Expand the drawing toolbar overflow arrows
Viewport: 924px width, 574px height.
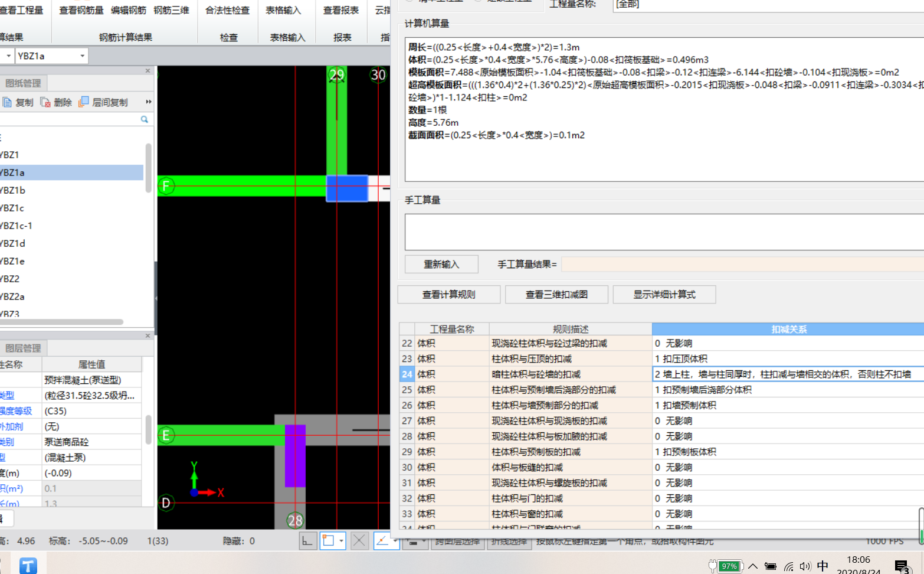pyautogui.click(x=149, y=102)
